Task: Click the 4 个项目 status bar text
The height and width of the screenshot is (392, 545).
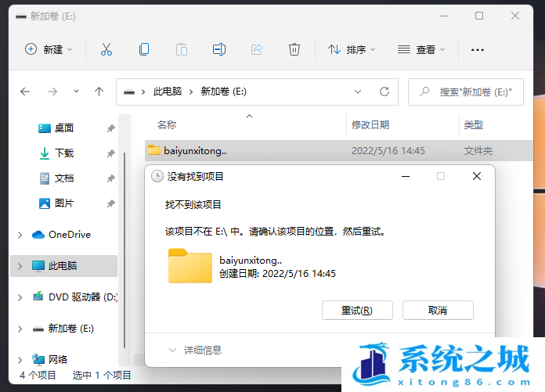Action: pos(38,376)
